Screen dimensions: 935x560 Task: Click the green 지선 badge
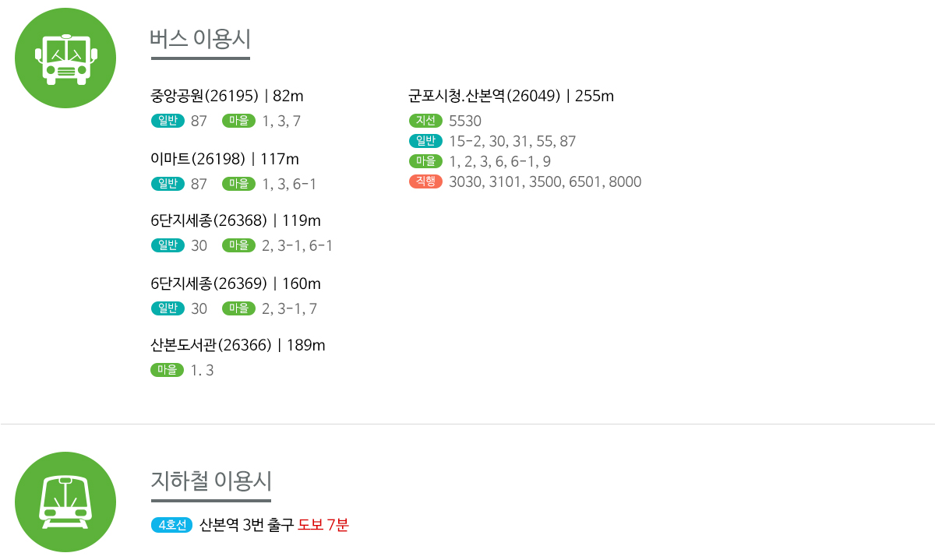click(425, 121)
